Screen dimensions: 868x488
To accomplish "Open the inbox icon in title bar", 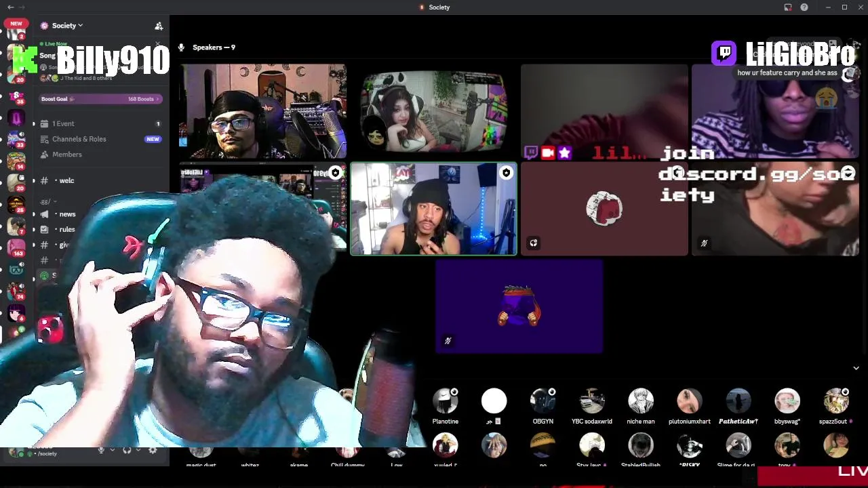I will coord(788,7).
